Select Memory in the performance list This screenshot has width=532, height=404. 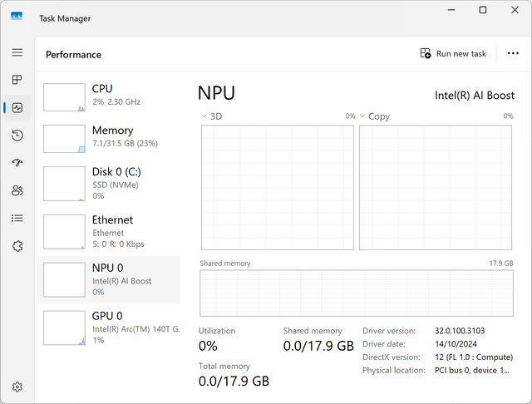(108, 138)
